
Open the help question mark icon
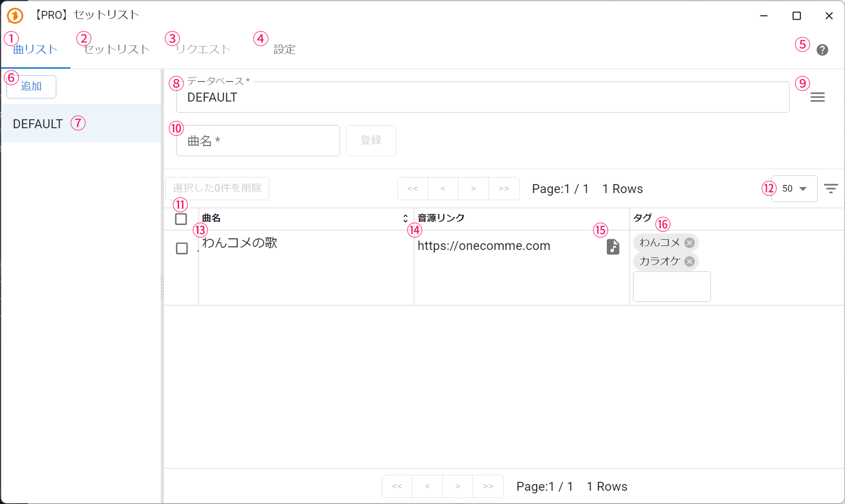822,50
